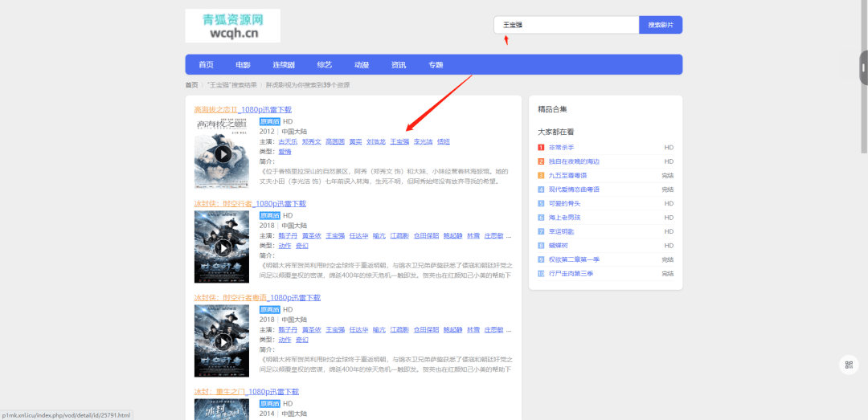Open the 动漫 navigation tab
This screenshot has height=420, width=868.
(362, 65)
